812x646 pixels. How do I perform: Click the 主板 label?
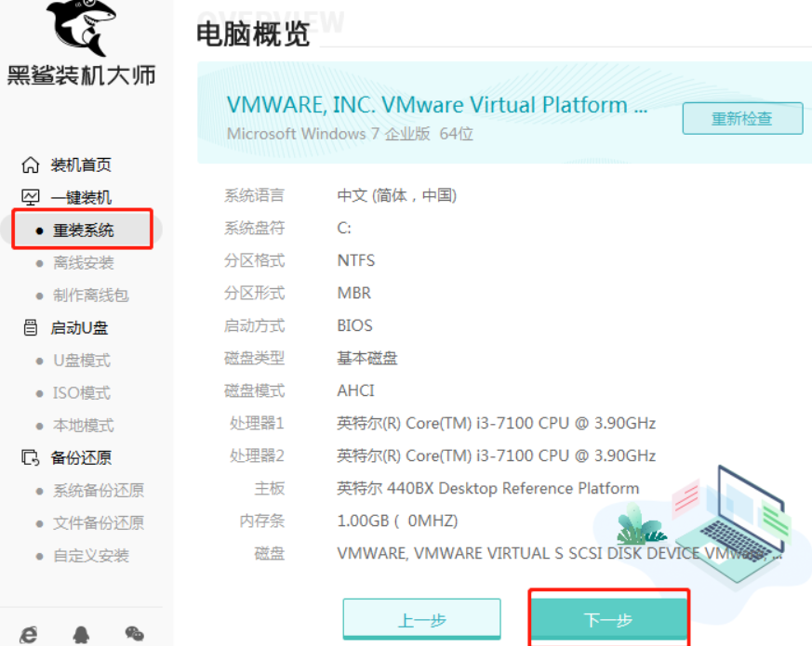pos(270,489)
